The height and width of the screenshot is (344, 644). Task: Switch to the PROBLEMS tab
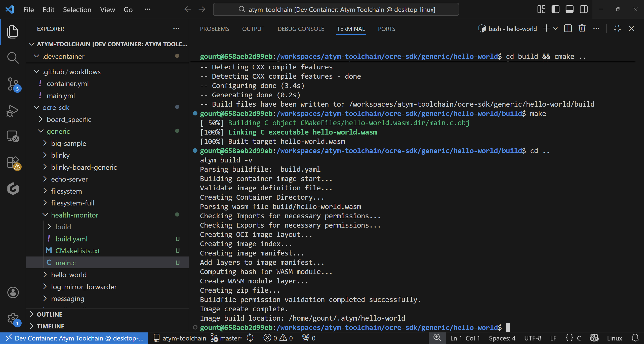click(x=214, y=29)
